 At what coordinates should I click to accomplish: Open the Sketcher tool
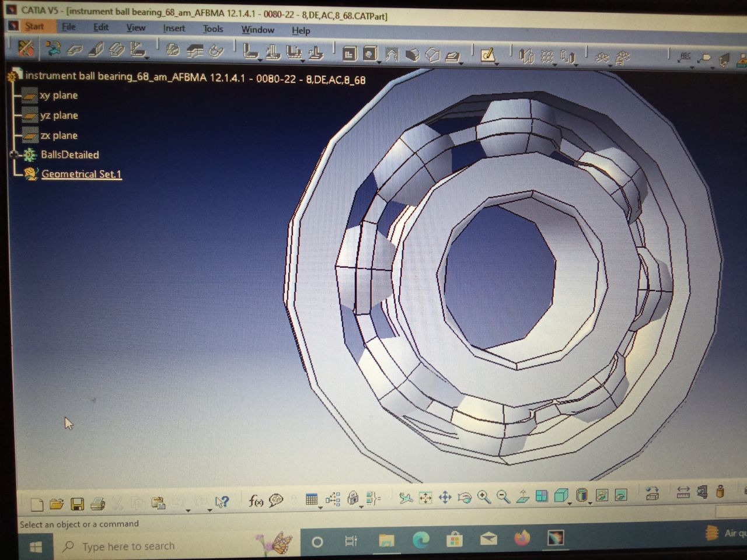point(487,55)
